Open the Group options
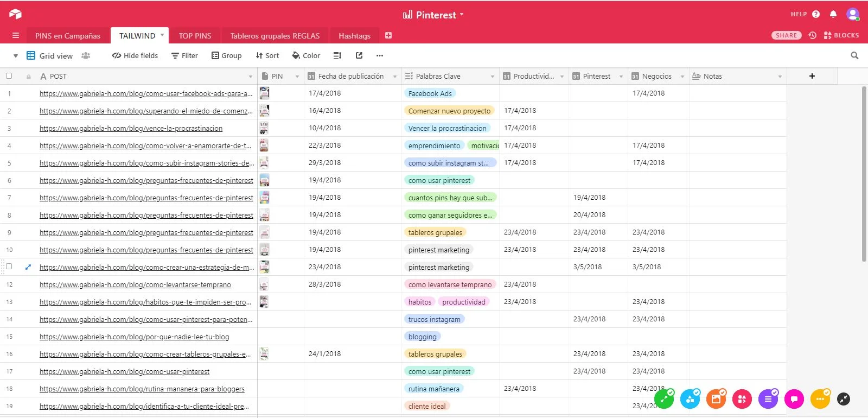868x418 pixels. click(227, 55)
